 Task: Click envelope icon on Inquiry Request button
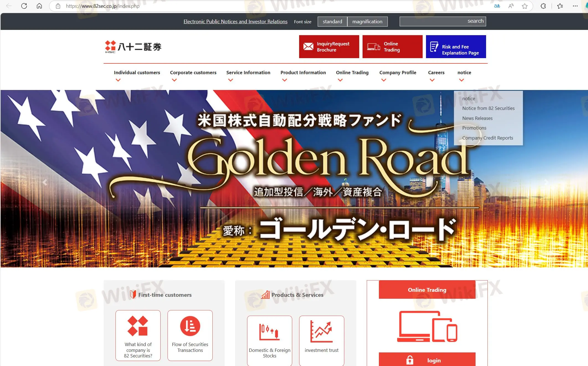click(x=308, y=47)
